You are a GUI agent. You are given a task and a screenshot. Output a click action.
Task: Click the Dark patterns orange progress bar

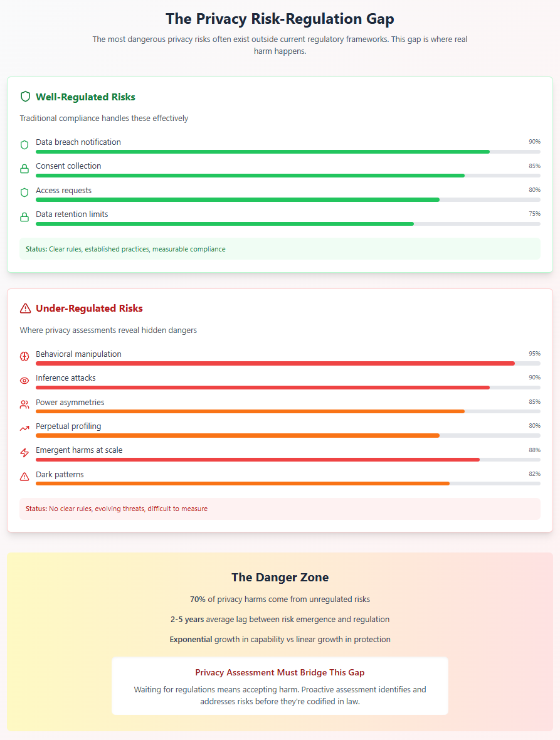[x=288, y=484]
